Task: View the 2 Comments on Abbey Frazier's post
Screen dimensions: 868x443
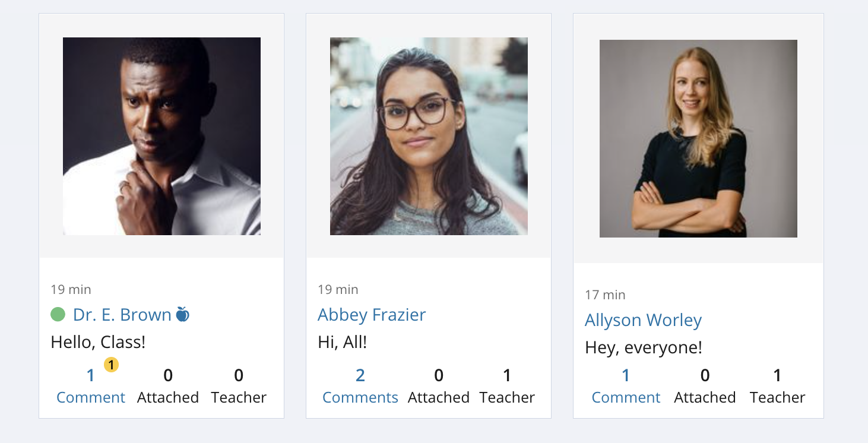Action: pyautogui.click(x=360, y=387)
